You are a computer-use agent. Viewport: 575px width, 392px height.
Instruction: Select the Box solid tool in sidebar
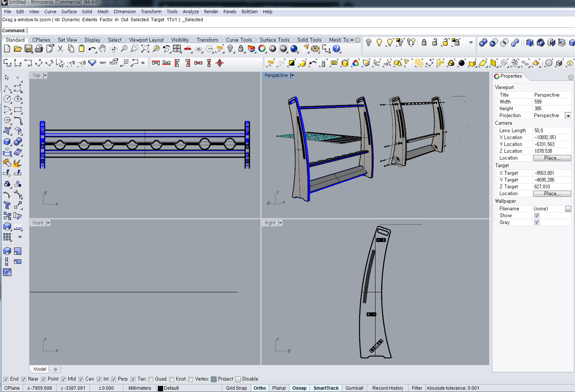coord(7,141)
